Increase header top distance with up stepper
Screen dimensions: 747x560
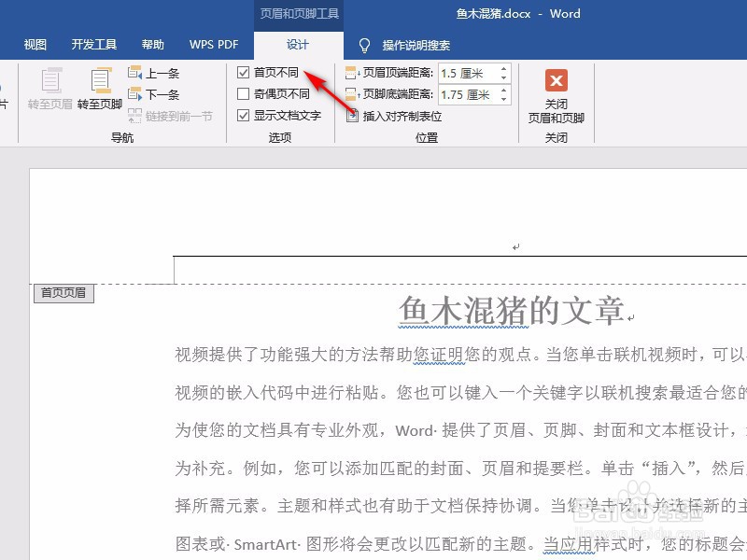click(503, 67)
